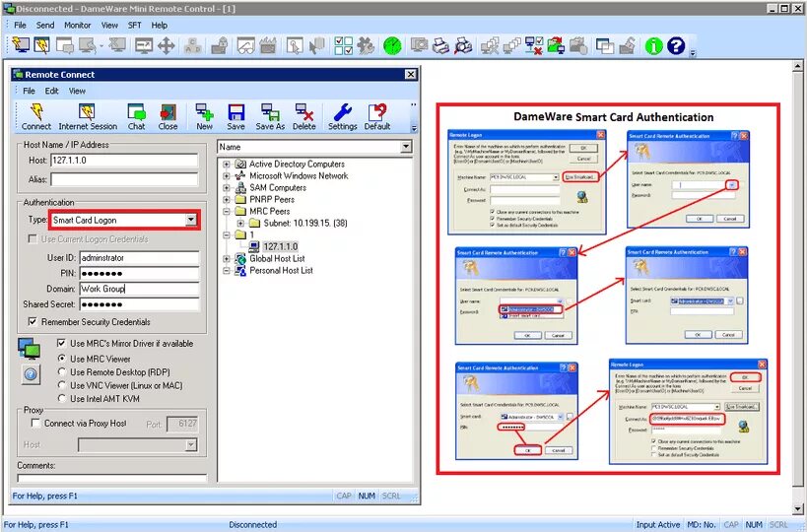Click the Alias input field
This screenshot has width=807, height=532.
pyautogui.click(x=124, y=179)
